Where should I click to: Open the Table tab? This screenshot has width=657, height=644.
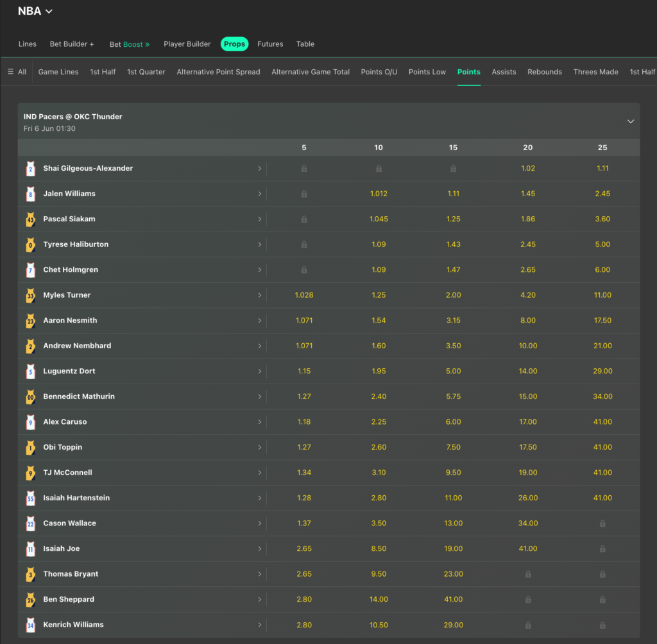click(x=305, y=44)
